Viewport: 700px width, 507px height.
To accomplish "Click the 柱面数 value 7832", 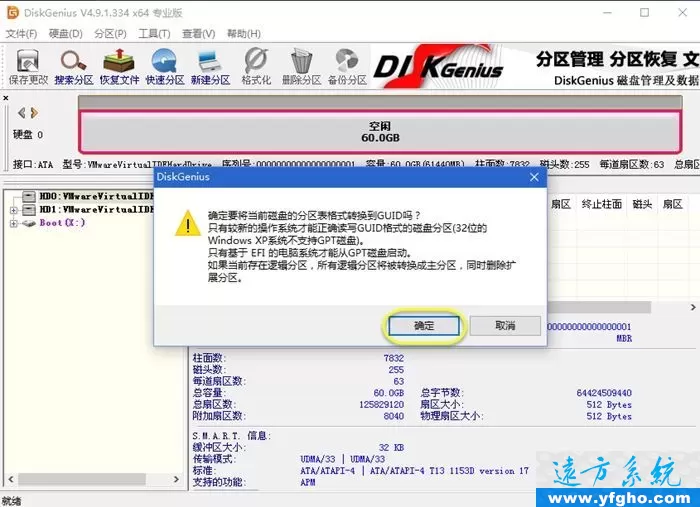I will 393,358.
